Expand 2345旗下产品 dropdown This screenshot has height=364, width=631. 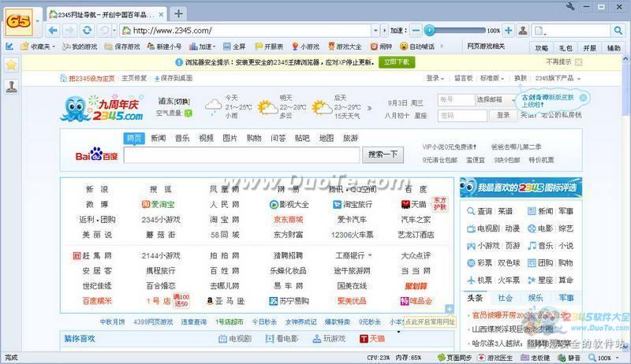(558, 78)
